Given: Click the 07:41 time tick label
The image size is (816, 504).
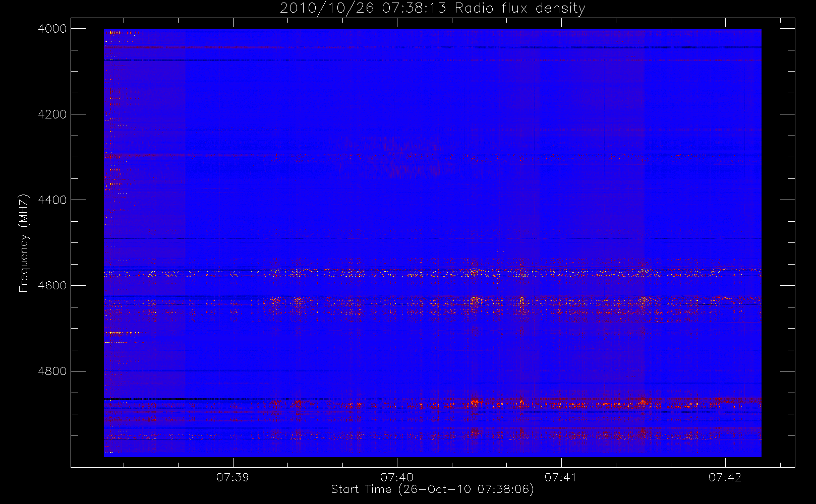Looking at the screenshot, I should (x=561, y=477).
